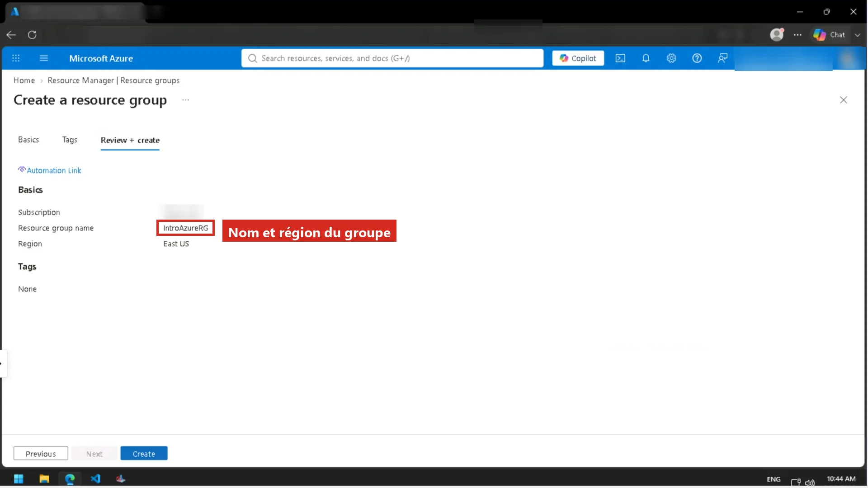This screenshot has height=488, width=868.
Task: Go back using the browser back arrow
Action: pyautogui.click(x=11, y=35)
